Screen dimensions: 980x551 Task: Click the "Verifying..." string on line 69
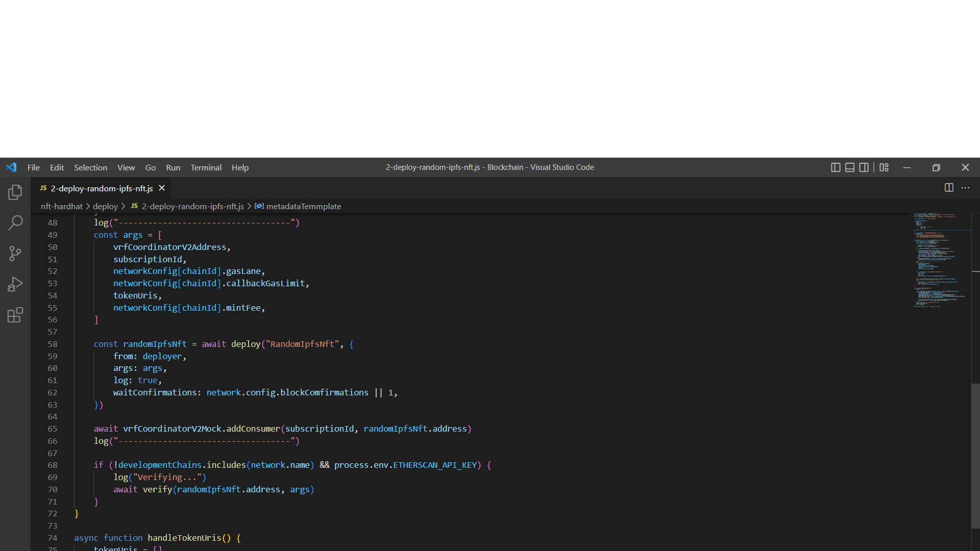(167, 477)
